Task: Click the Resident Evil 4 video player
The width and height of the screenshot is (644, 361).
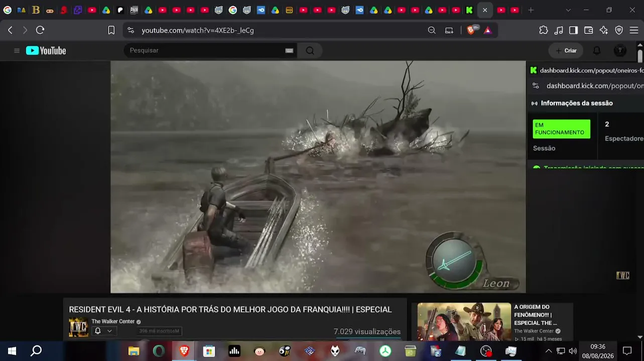Action: click(x=318, y=177)
